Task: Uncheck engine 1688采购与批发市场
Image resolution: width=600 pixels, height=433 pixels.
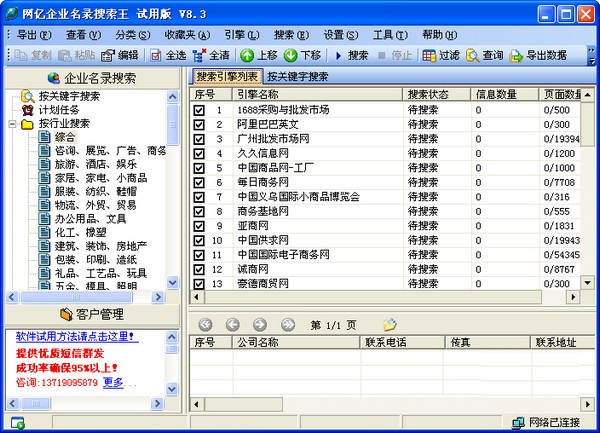Action: (x=199, y=111)
